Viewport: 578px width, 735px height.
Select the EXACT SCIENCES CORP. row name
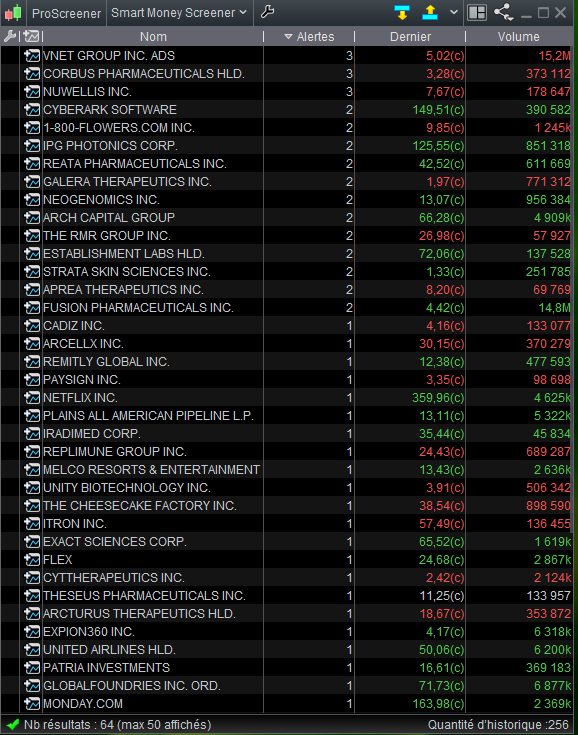coord(115,542)
